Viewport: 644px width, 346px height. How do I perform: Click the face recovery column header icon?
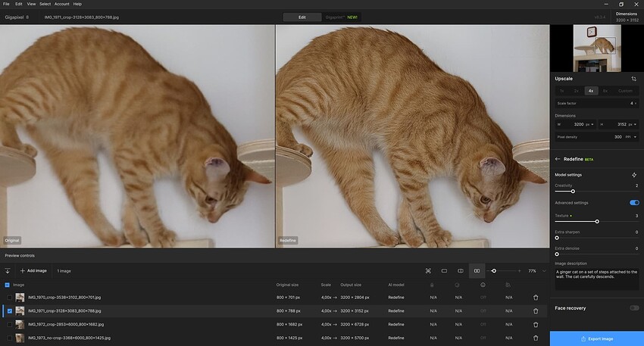(483, 285)
